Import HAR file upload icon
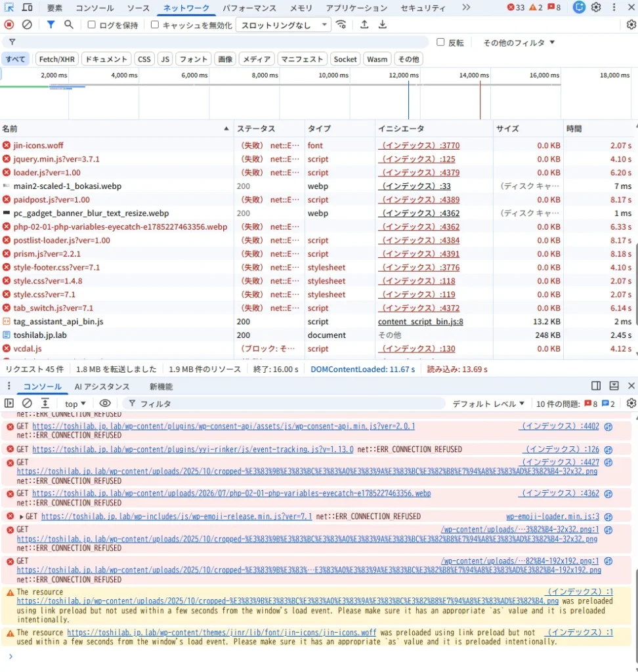The height and width of the screenshot is (672, 638). click(x=364, y=25)
